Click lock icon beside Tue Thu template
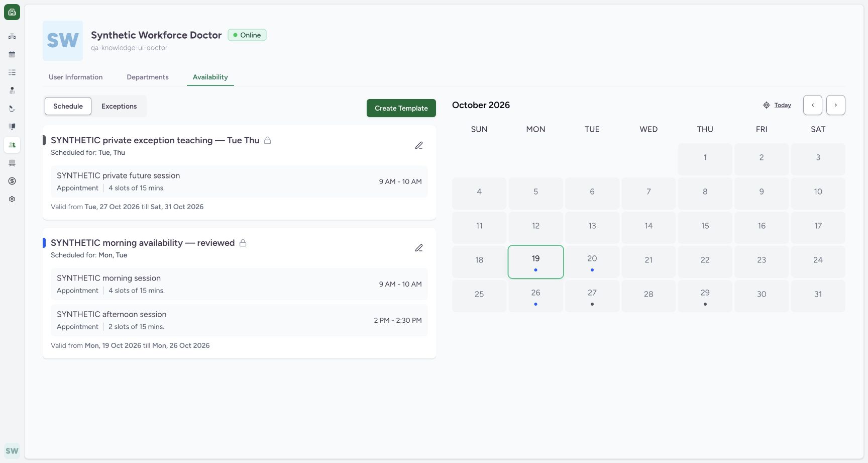 (x=268, y=140)
